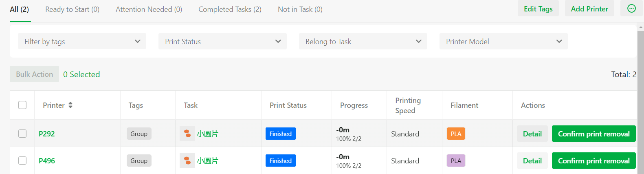This screenshot has height=174, width=644.
Task: Open the Printer Model dropdown
Action: click(503, 41)
